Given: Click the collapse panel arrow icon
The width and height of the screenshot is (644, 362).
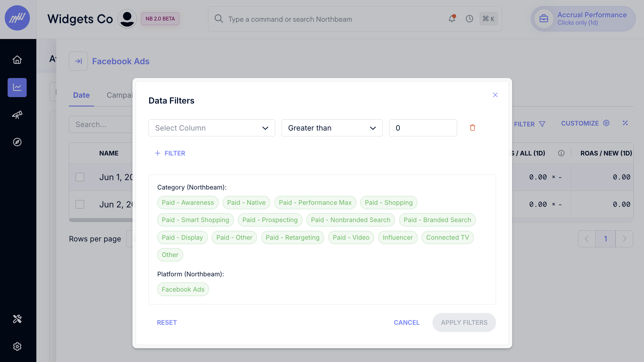Looking at the screenshot, I should (78, 61).
